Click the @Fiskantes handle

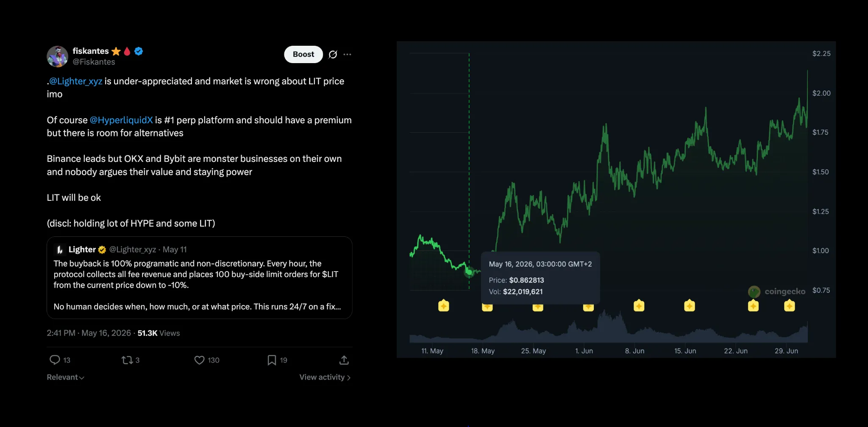pyautogui.click(x=94, y=62)
